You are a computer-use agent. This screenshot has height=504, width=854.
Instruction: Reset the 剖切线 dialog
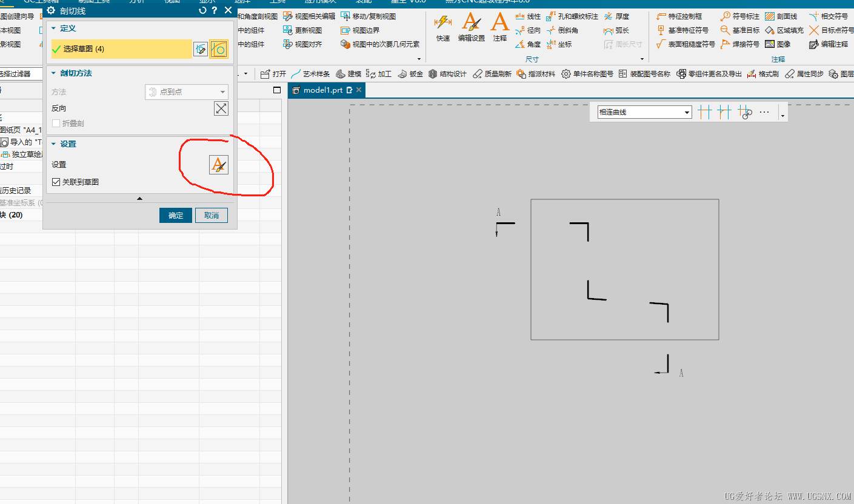[203, 10]
